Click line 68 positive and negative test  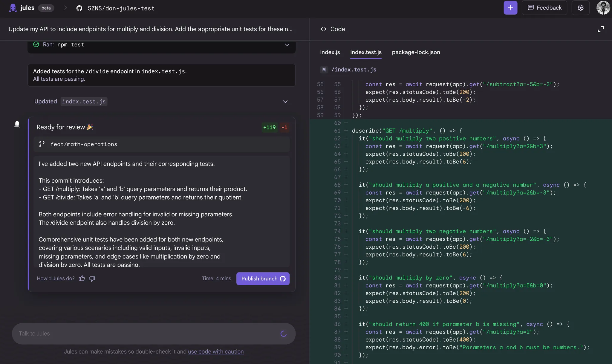472,185
